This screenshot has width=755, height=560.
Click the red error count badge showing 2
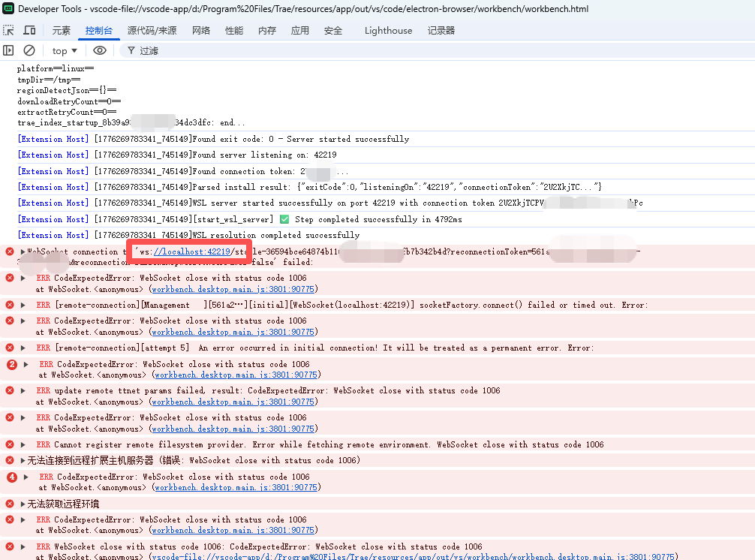click(x=11, y=365)
